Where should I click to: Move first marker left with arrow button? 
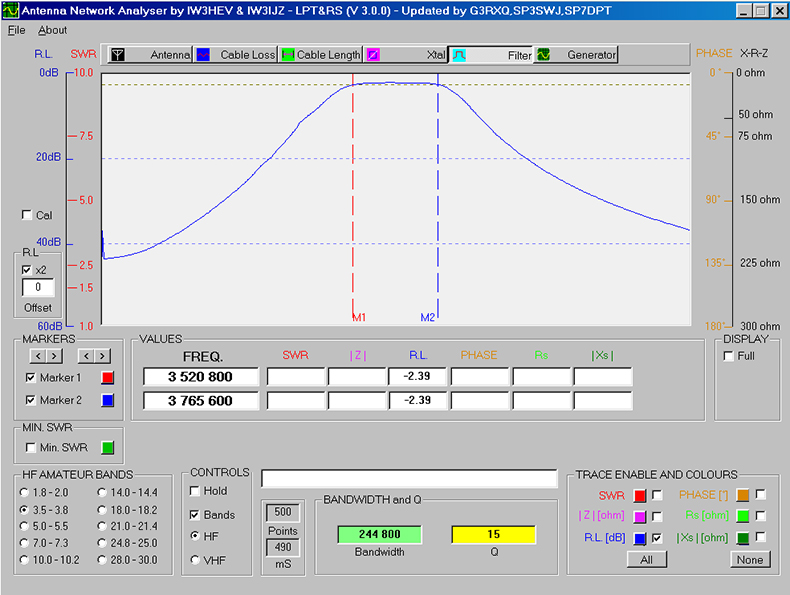tap(36, 355)
